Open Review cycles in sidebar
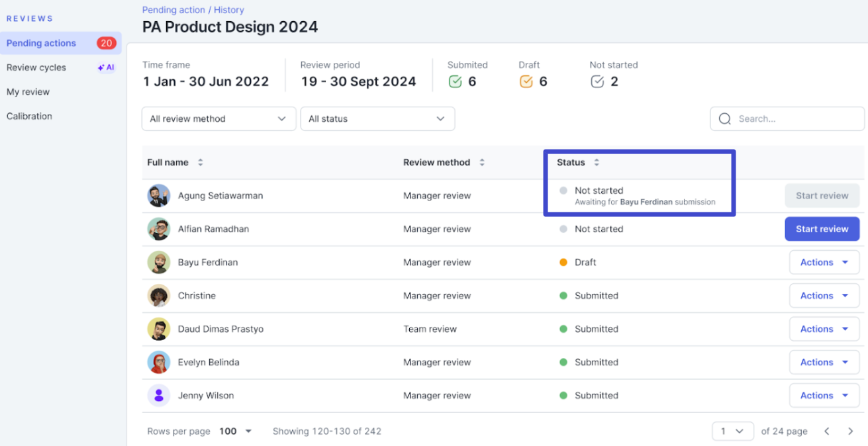This screenshot has width=868, height=446. [36, 67]
